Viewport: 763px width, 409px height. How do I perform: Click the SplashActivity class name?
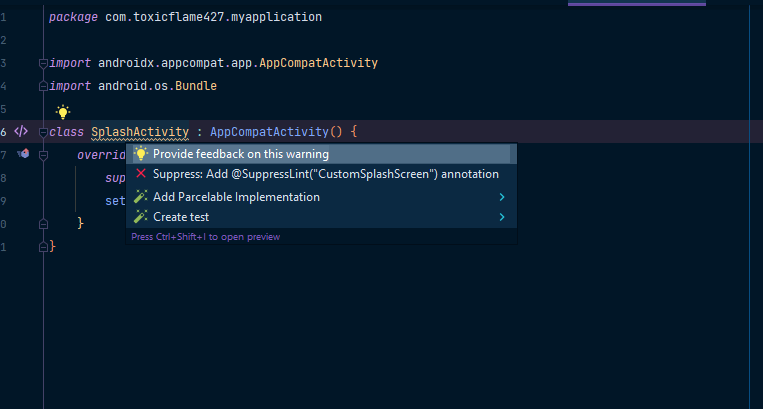[x=140, y=132]
